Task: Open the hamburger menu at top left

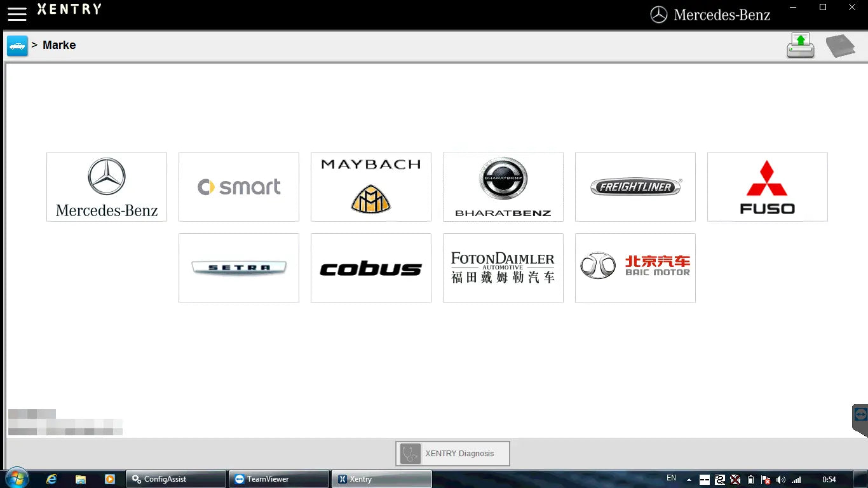Action: (17, 14)
